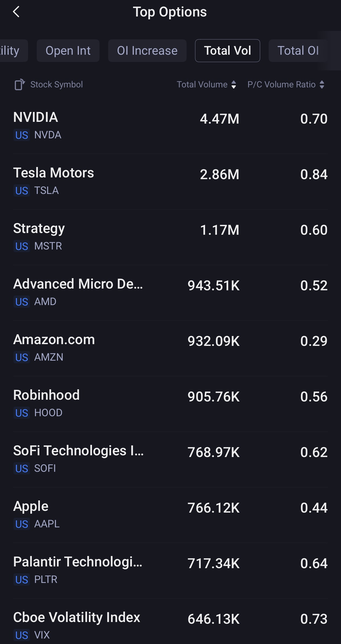Tap Robinhood HOOD row
Image resolution: width=341 pixels, height=644 pixels.
pyautogui.click(x=170, y=404)
